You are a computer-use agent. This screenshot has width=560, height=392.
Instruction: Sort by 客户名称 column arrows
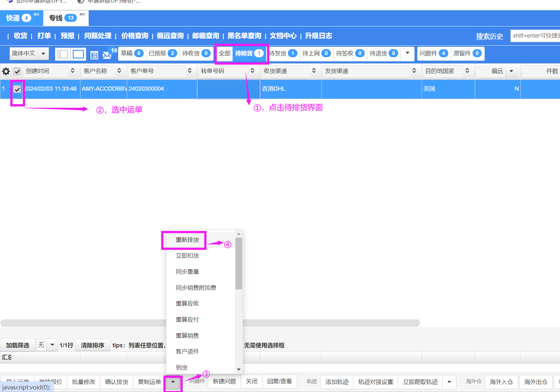click(x=119, y=71)
